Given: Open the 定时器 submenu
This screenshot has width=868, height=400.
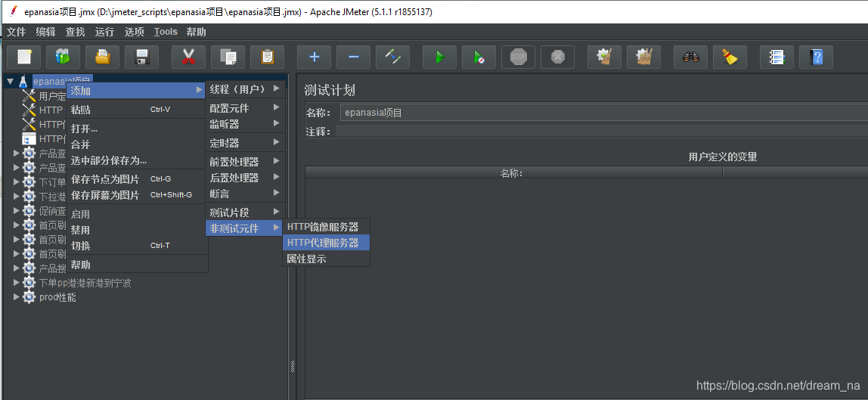Looking at the screenshot, I should [x=245, y=143].
